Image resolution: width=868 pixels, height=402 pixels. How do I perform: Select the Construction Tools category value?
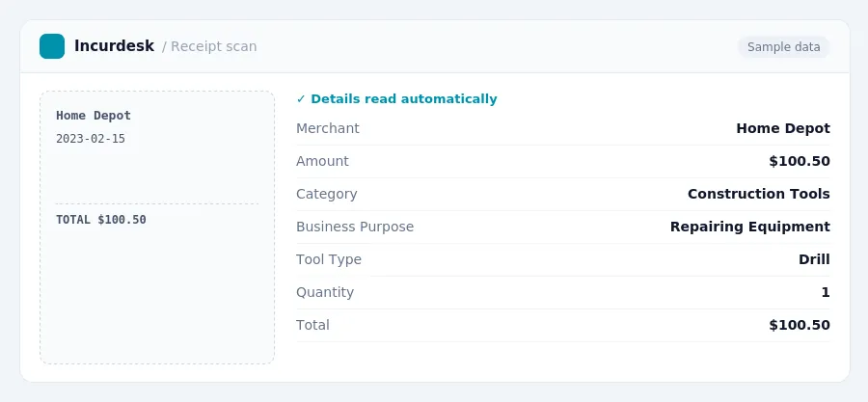point(759,194)
